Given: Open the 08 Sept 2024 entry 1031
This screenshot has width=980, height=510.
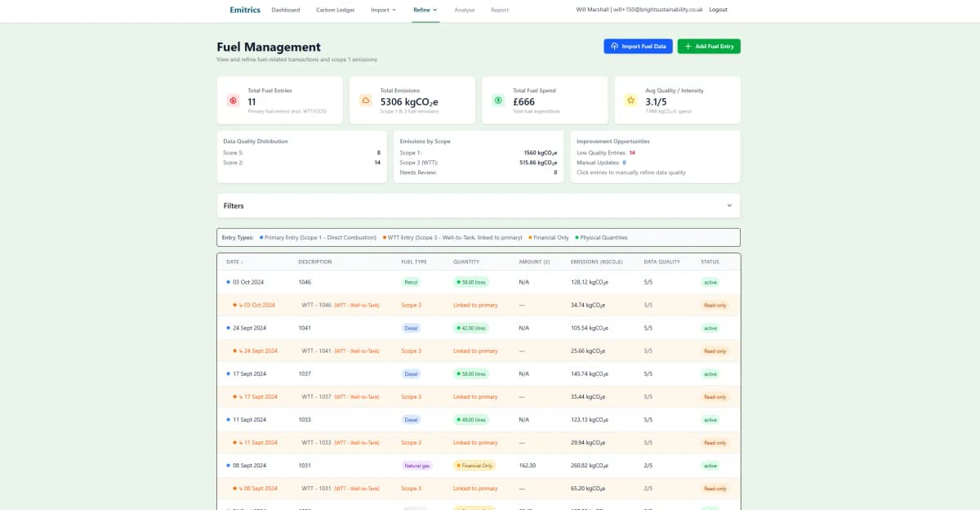Looking at the screenshot, I should [479, 465].
